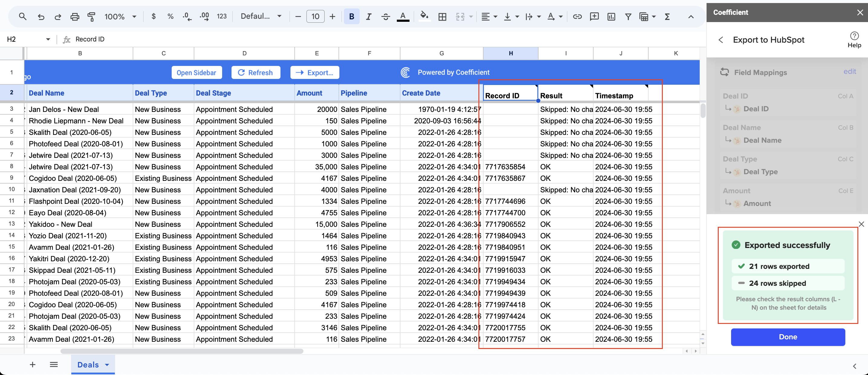The width and height of the screenshot is (868, 375).
Task: Toggle strikethrough formatting
Action: [385, 16]
